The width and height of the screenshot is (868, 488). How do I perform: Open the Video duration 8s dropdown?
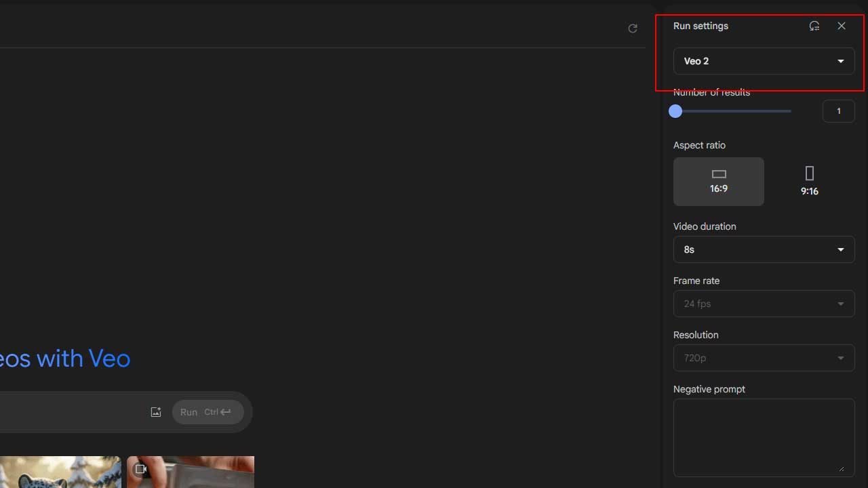pyautogui.click(x=764, y=249)
